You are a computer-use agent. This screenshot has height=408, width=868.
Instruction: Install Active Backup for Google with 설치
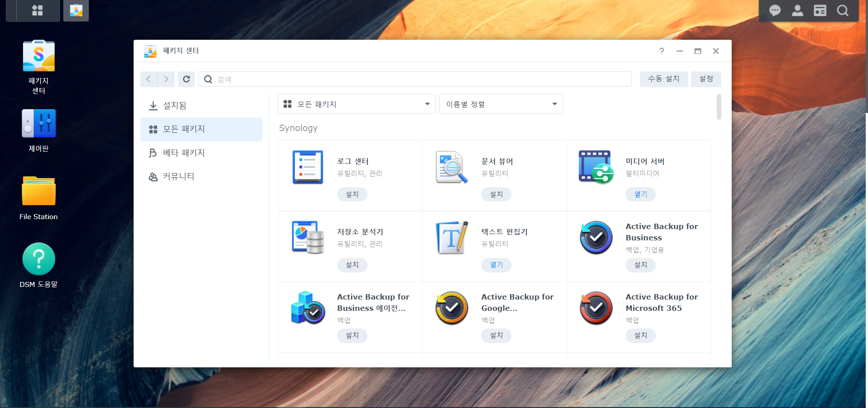496,335
